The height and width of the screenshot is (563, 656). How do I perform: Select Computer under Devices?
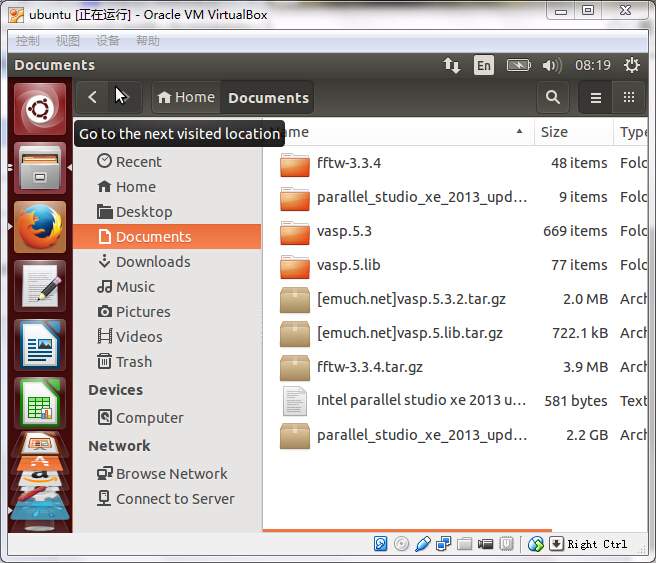[x=167, y=417]
